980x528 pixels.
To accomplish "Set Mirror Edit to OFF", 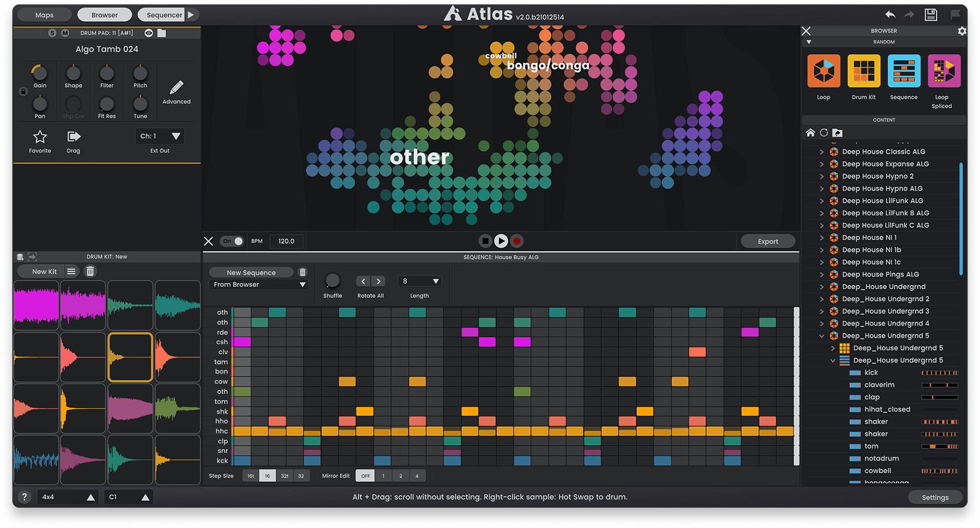I will point(365,476).
